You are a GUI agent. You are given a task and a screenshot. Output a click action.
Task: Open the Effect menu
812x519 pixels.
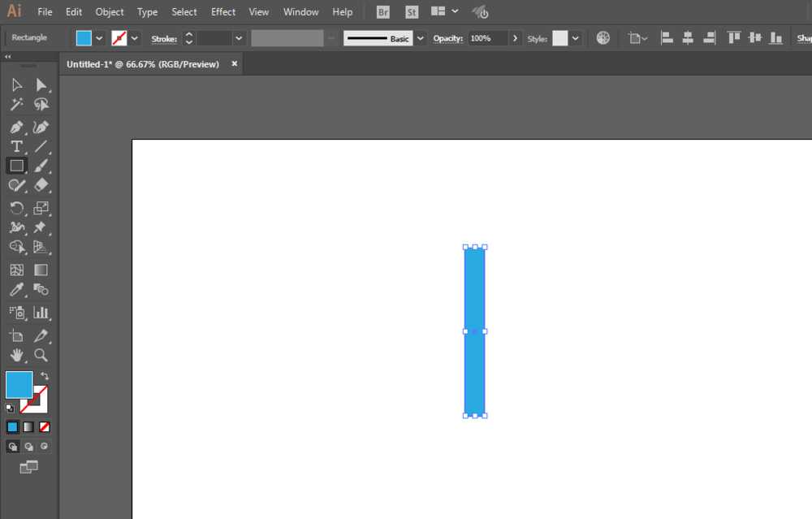click(223, 12)
